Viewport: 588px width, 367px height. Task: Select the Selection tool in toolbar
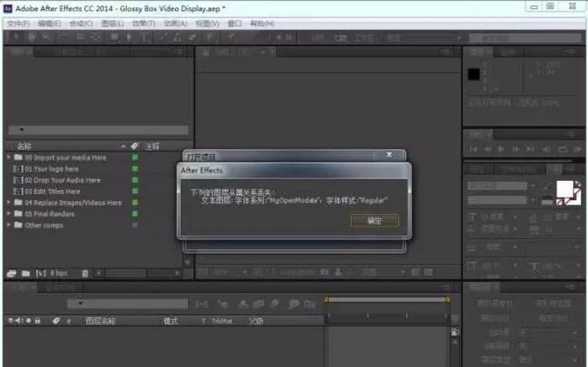16,37
